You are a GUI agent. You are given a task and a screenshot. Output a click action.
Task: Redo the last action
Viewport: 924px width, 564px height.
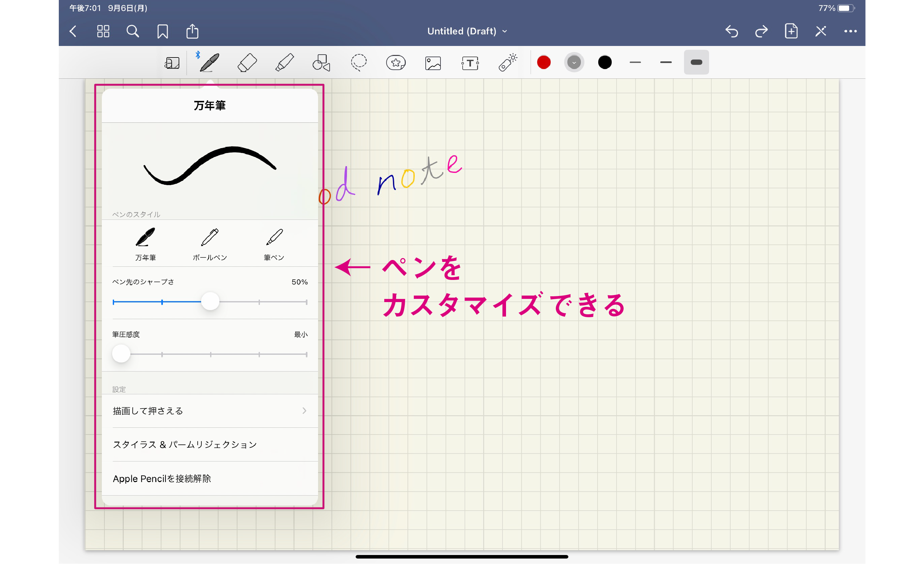point(761,31)
